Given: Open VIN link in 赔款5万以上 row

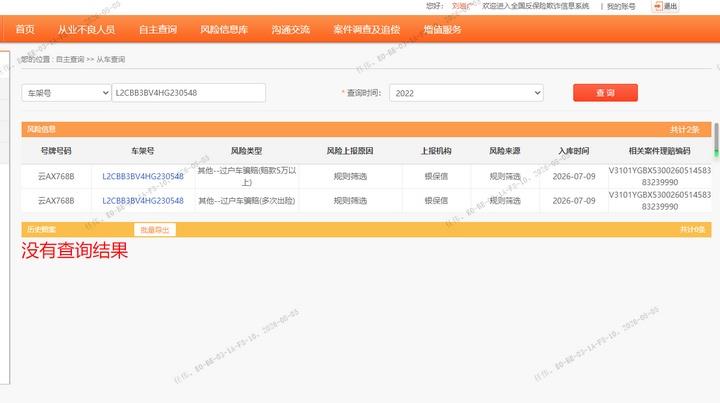Looking at the screenshot, I should pyautogui.click(x=143, y=176).
